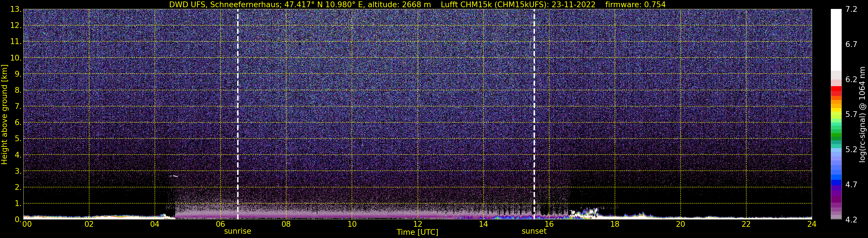Click the 'Time [UTC]' axis label
The image size is (868, 238).
pos(417,232)
